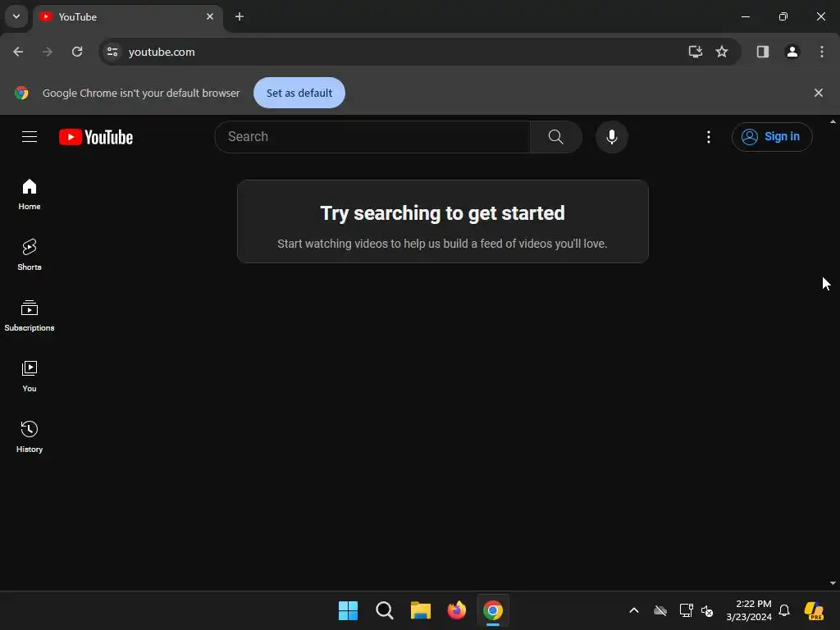840x630 pixels.
Task: Open History in sidebar
Action: point(30,437)
